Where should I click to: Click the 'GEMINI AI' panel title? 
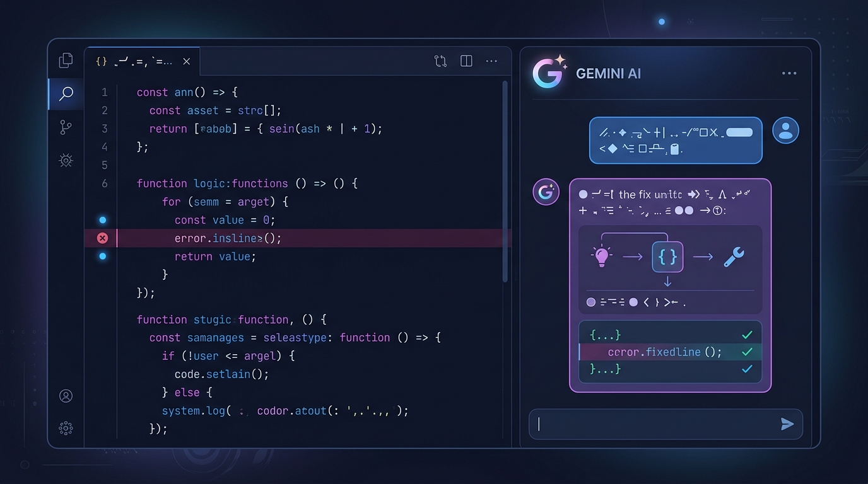tap(608, 74)
